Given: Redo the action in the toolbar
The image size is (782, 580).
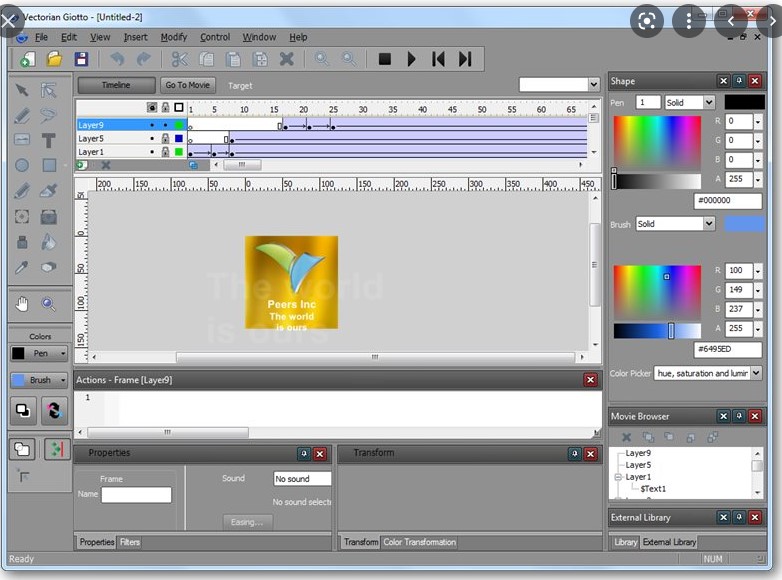Looking at the screenshot, I should click(144, 59).
